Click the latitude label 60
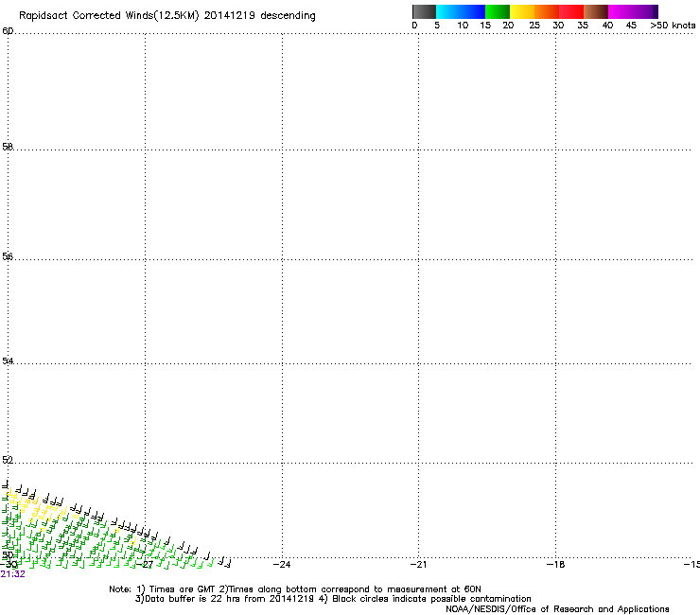The image size is (700, 615). click(x=8, y=31)
